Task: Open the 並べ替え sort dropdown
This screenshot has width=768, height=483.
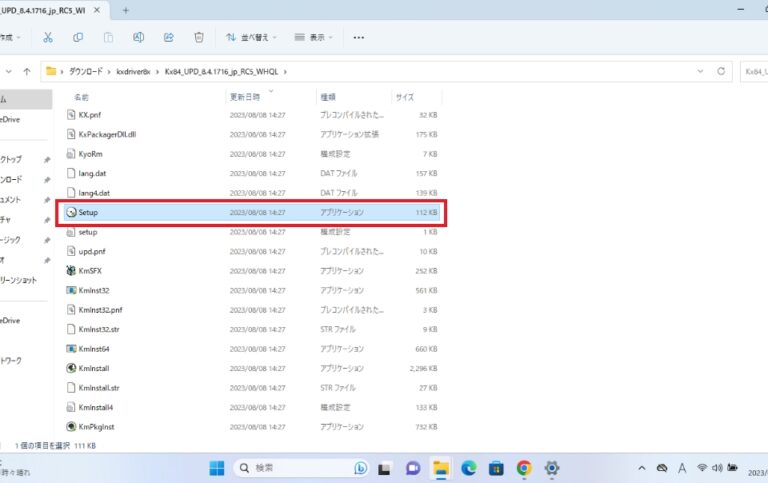Action: (x=250, y=37)
